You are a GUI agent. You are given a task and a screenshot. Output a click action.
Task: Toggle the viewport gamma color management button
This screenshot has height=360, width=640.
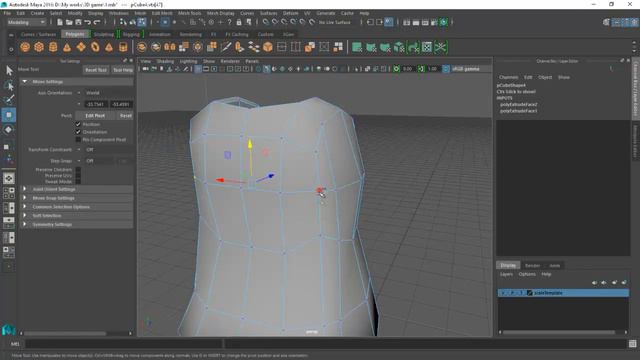[446, 69]
